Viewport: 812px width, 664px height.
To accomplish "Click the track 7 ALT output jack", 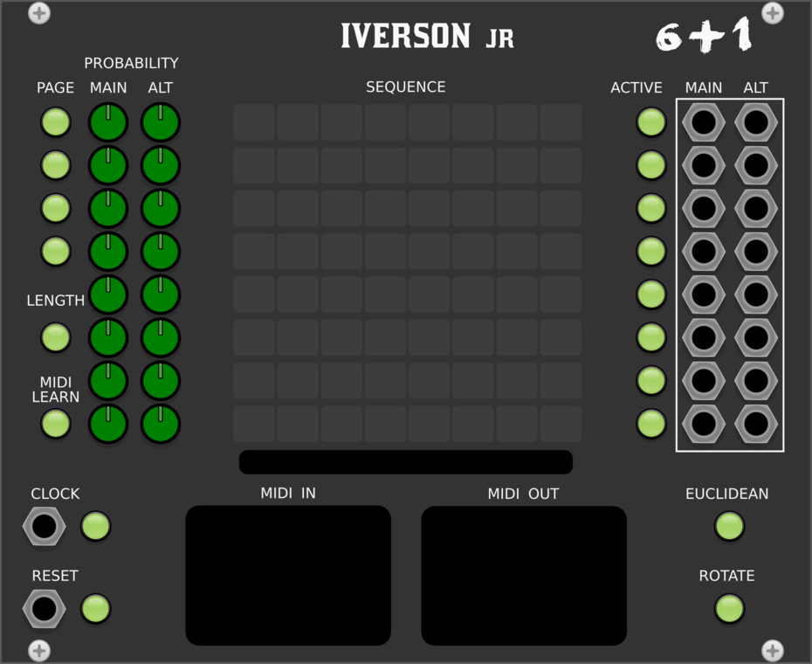I will pos(756,380).
